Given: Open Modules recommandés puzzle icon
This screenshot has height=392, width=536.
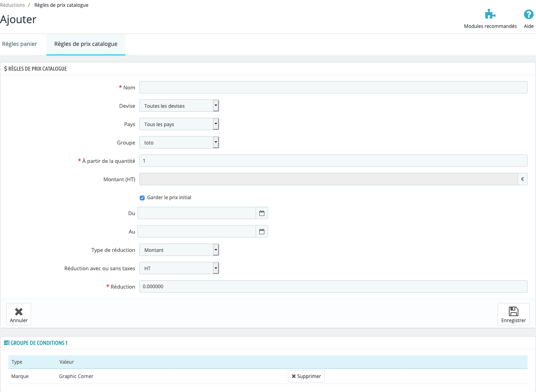Looking at the screenshot, I should pos(490,14).
